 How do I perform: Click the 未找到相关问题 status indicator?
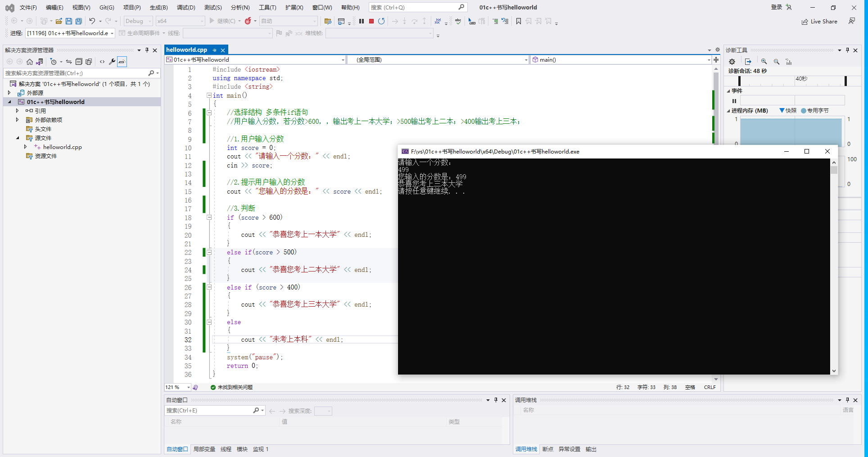pos(231,387)
